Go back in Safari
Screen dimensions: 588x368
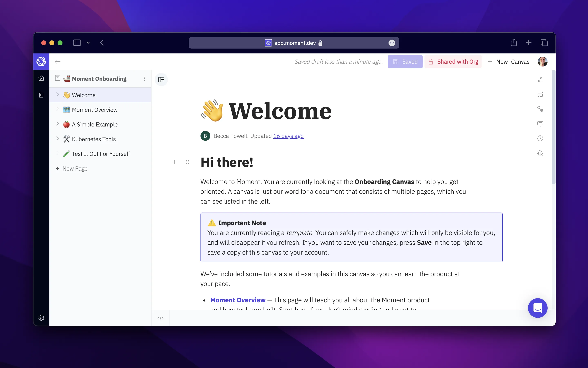pyautogui.click(x=102, y=43)
